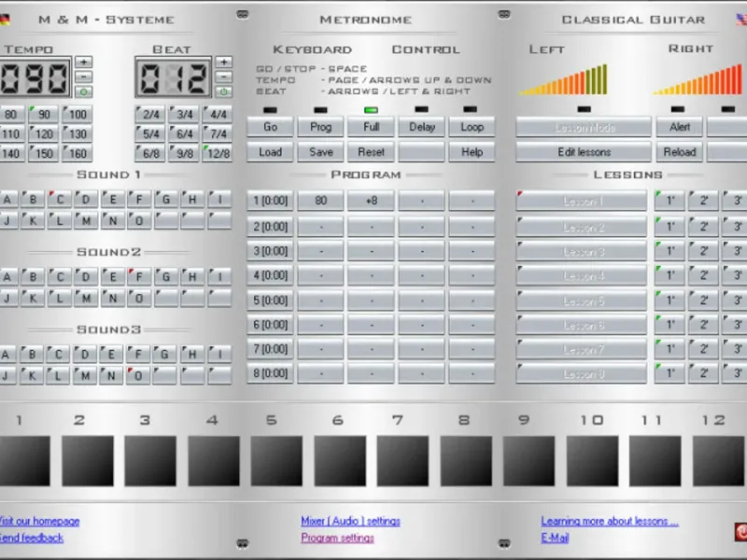Select program step 1 [0:00]
This screenshot has height=560, width=747.
coord(270,201)
